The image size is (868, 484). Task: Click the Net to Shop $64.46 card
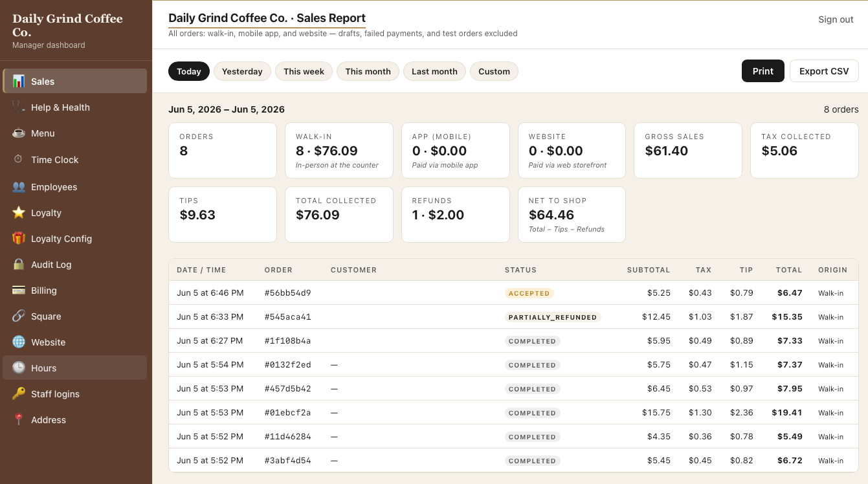[x=572, y=214]
